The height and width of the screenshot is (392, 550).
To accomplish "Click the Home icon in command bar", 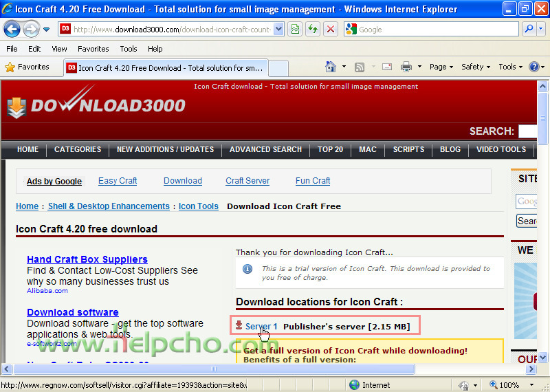I will [x=331, y=67].
